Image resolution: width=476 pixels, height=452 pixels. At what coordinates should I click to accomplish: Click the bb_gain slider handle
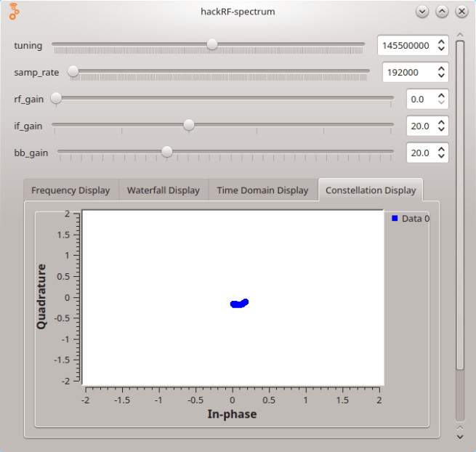click(166, 152)
